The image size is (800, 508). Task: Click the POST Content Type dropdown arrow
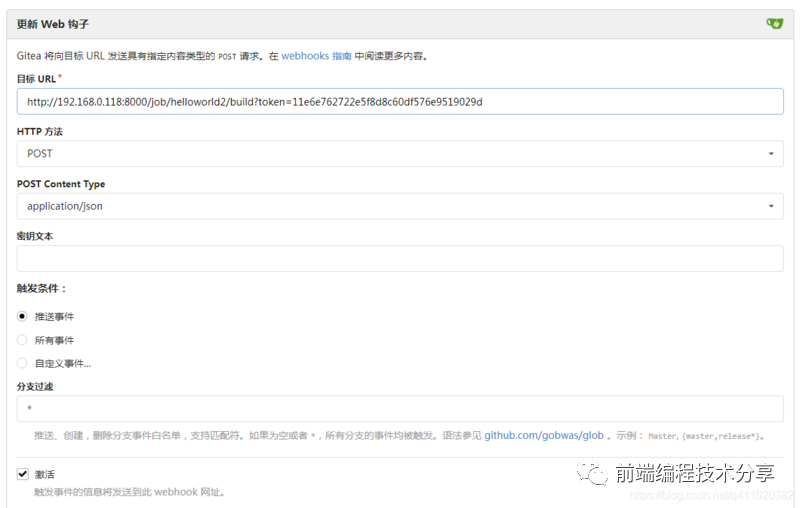[771, 206]
